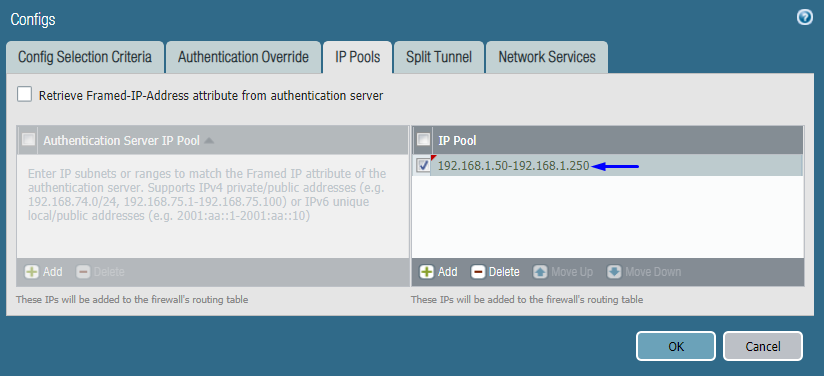Image resolution: width=824 pixels, height=376 pixels.
Task: Enable Retrieve Framed-IP-Address attribute checkbox
Action: pyautogui.click(x=24, y=95)
